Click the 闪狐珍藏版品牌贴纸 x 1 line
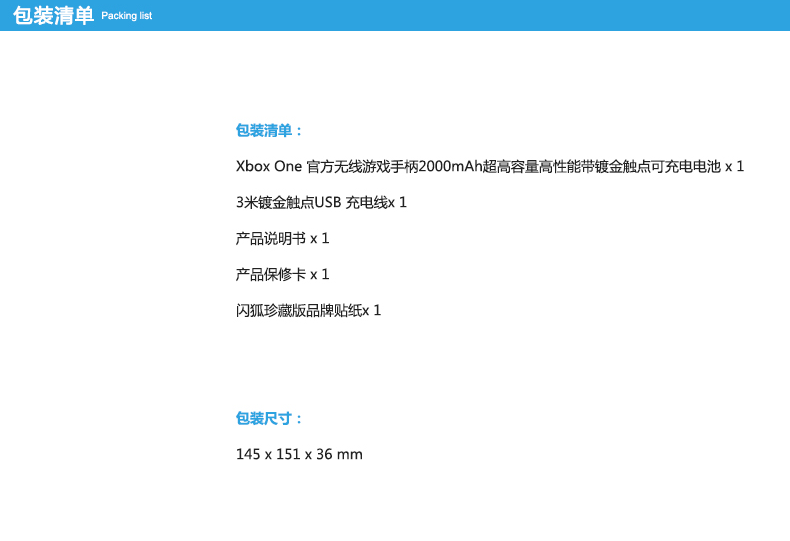The width and height of the screenshot is (790, 541). tap(308, 310)
